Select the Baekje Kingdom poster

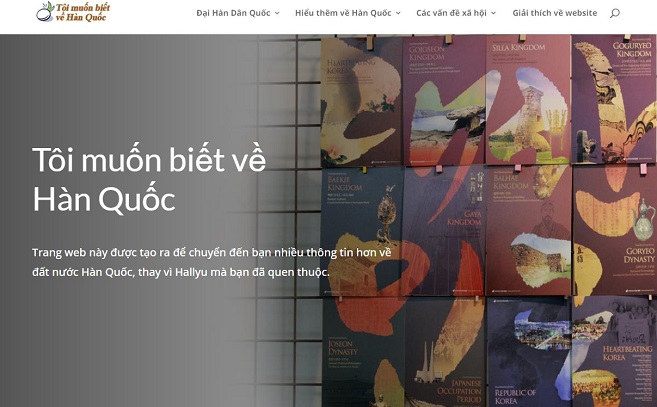pos(363,232)
